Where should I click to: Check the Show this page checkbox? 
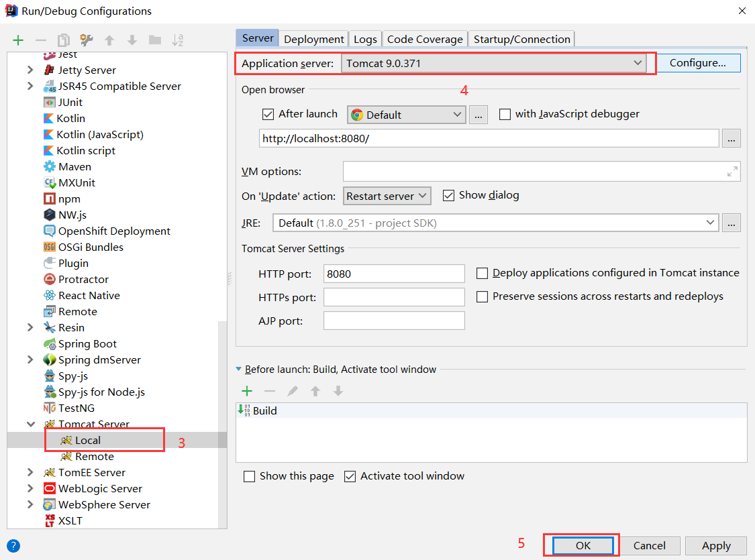249,476
